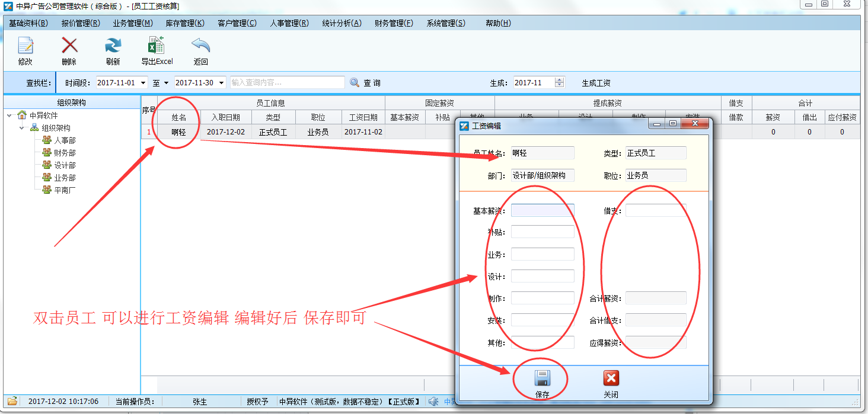Click the 保存 (Save) disk icon in 工资编辑 dialog
868x414 pixels.
pos(541,377)
